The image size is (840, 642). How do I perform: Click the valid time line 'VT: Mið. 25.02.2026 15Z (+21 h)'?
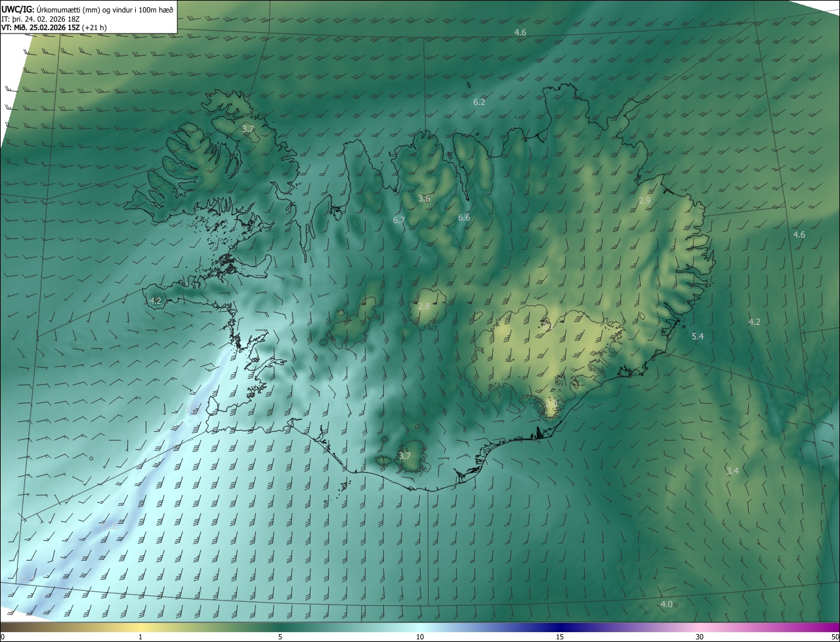(x=54, y=28)
